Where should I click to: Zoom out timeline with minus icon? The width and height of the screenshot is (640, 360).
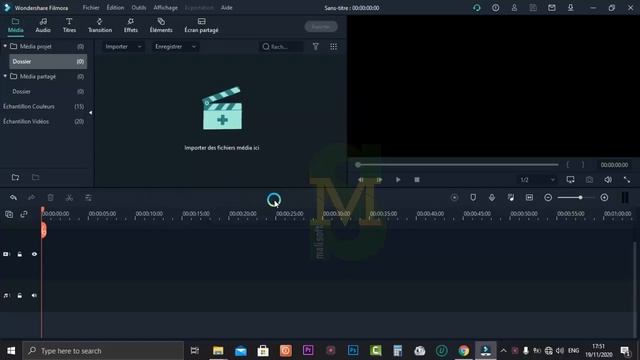pos(548,198)
